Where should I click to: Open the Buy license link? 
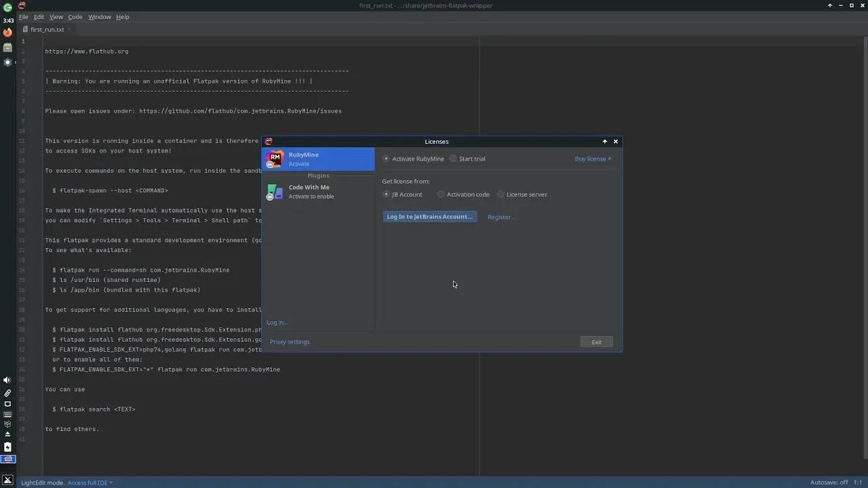[591, 159]
